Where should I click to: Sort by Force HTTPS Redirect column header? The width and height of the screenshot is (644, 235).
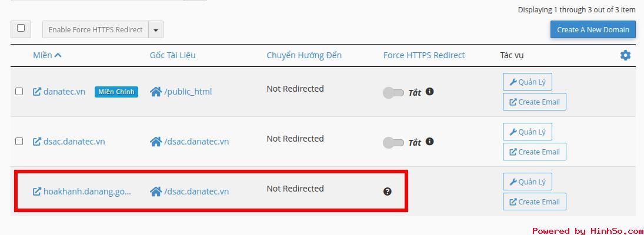(x=424, y=55)
